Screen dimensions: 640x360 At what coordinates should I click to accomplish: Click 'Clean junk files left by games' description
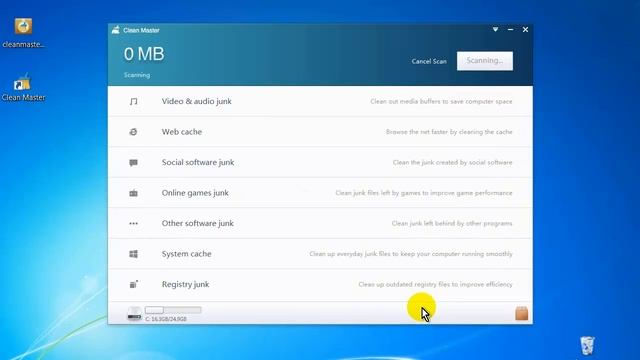click(x=424, y=193)
